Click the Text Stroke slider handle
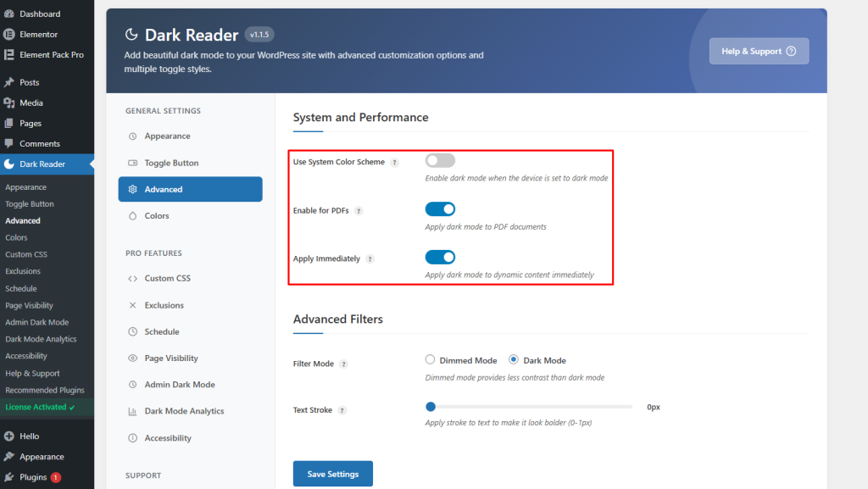 coord(431,407)
